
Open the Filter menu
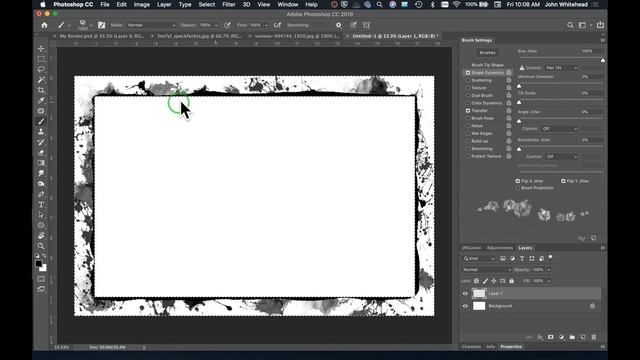[229, 4]
